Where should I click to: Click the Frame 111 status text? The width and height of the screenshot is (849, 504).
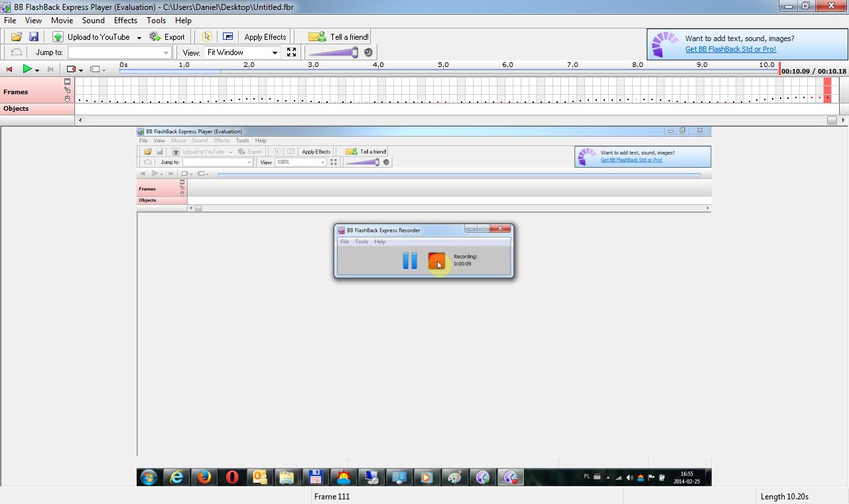point(332,497)
